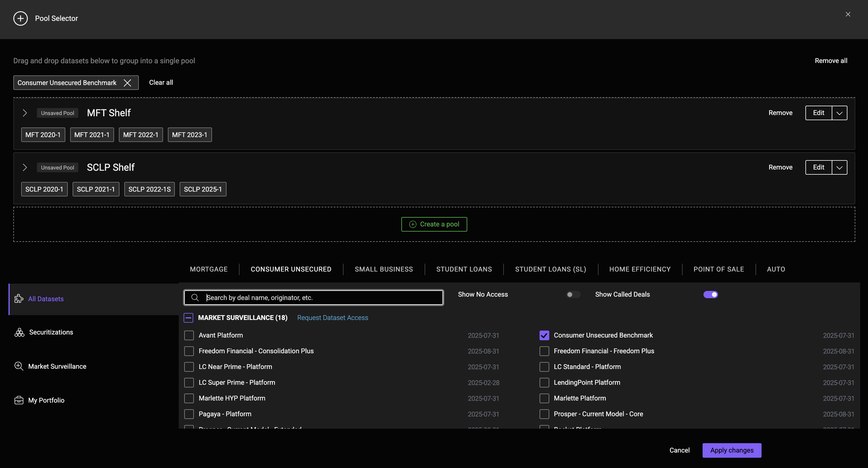The width and height of the screenshot is (868, 468).
Task: Expand the MFT Shelf pool chevron
Action: (x=24, y=113)
